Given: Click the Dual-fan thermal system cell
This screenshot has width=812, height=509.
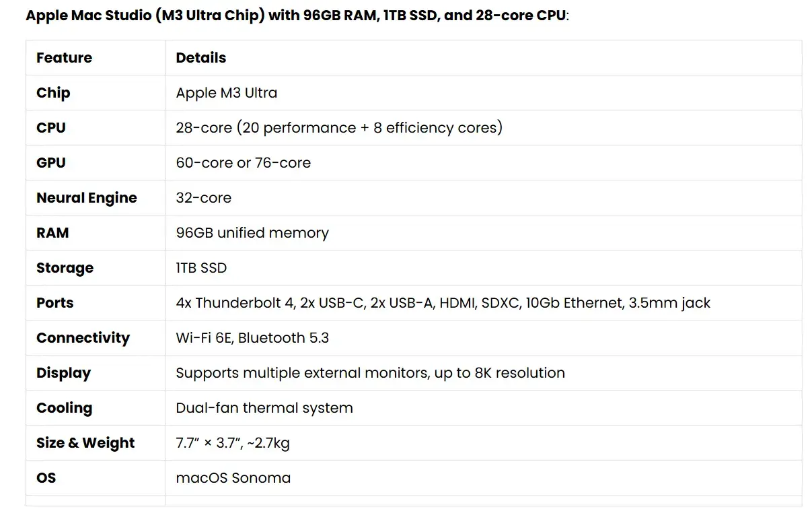Looking at the screenshot, I should coord(264,408).
